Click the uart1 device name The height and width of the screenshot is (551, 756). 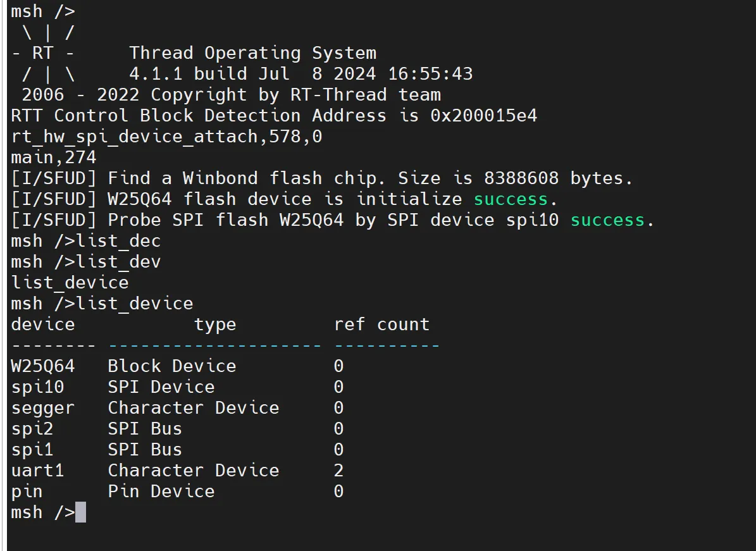click(x=37, y=471)
